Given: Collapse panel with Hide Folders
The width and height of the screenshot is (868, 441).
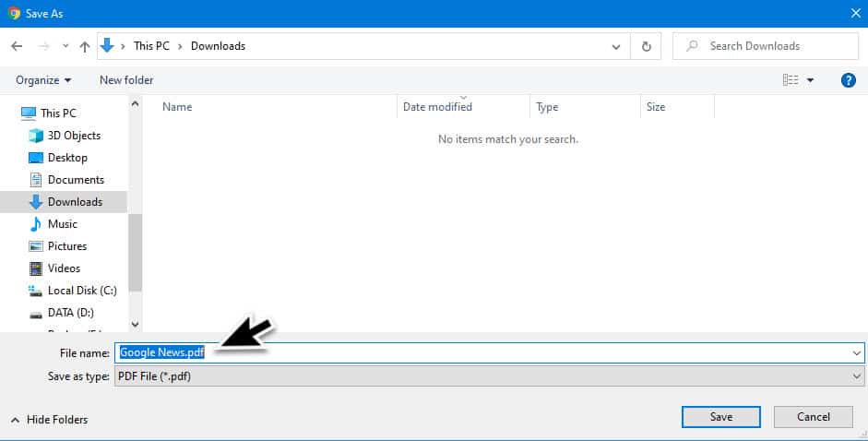Looking at the screenshot, I should click(x=50, y=420).
